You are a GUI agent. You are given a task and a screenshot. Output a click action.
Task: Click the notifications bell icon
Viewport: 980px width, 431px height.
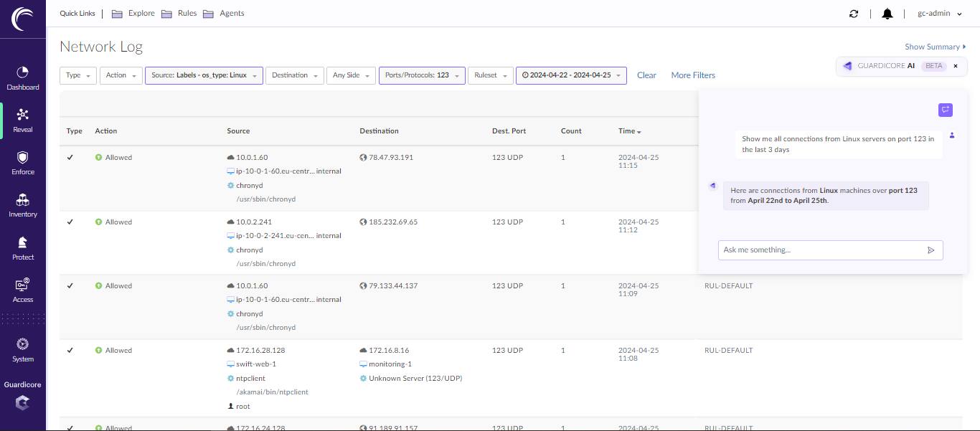pyautogui.click(x=887, y=14)
